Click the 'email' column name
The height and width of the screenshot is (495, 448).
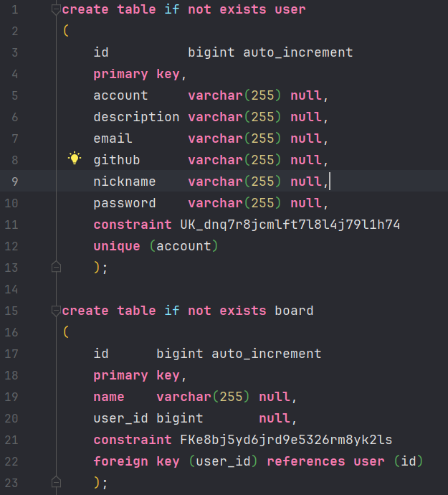(x=113, y=138)
